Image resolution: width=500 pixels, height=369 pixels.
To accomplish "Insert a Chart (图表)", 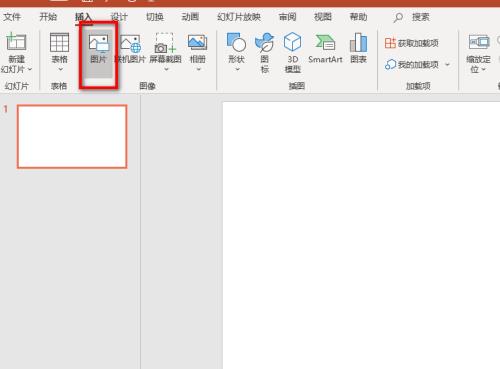I will [358, 48].
